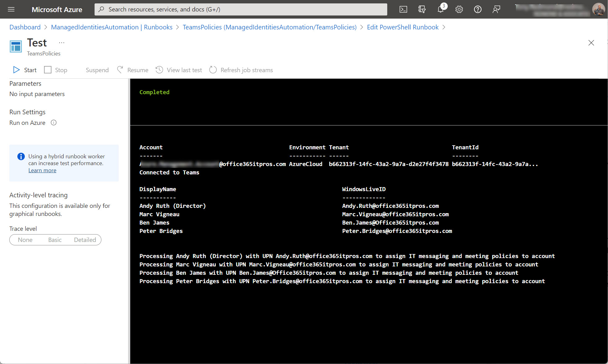Open Edit PowerShell Runbook breadcrumb
The width and height of the screenshot is (608, 364).
coord(403,27)
